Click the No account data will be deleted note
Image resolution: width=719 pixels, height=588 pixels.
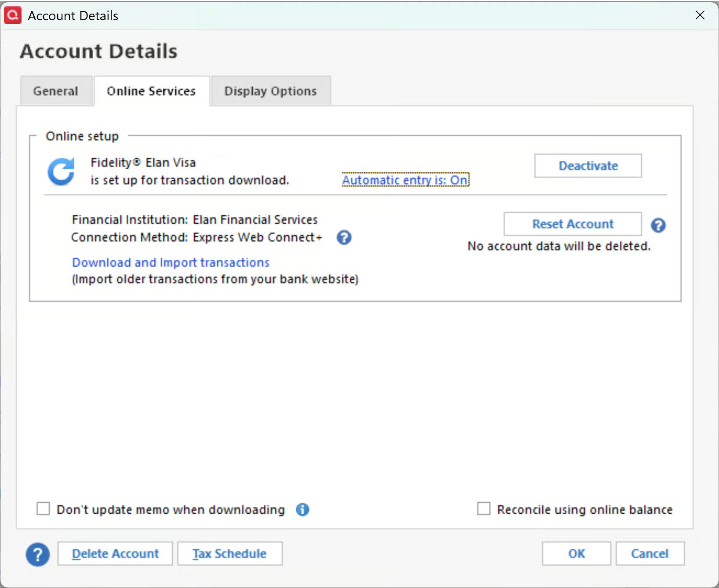[559, 246]
